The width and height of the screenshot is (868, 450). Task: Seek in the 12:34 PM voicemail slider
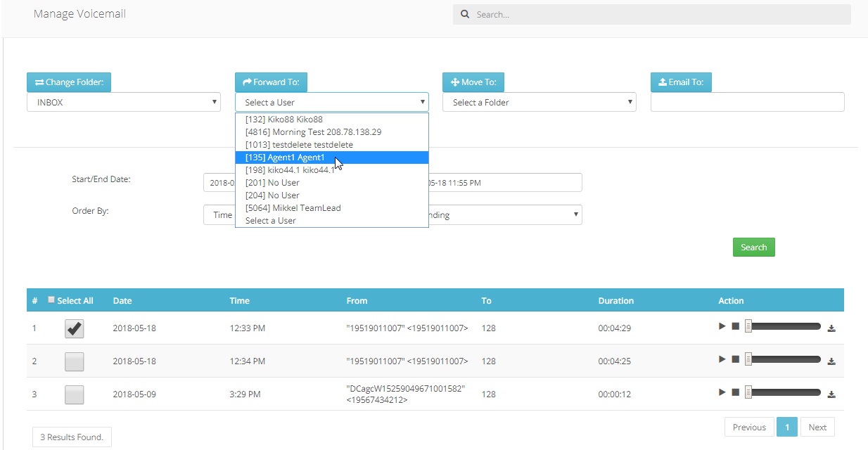pos(784,359)
